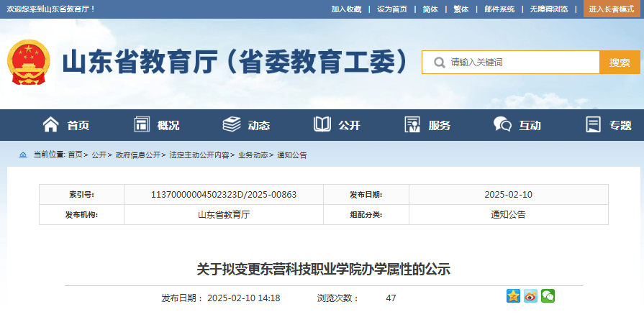Switch to 繁体 traditional Chinese
The width and height of the screenshot is (644, 317).
[461, 9]
